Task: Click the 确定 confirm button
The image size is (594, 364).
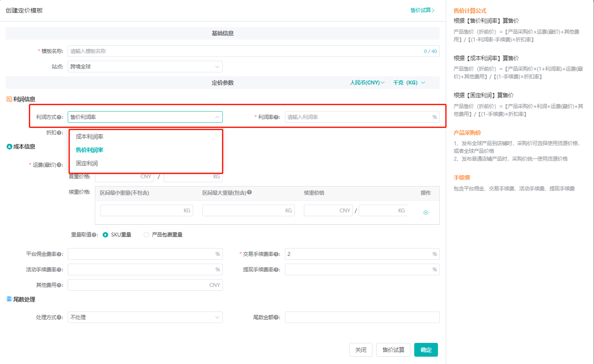Action: [426, 350]
